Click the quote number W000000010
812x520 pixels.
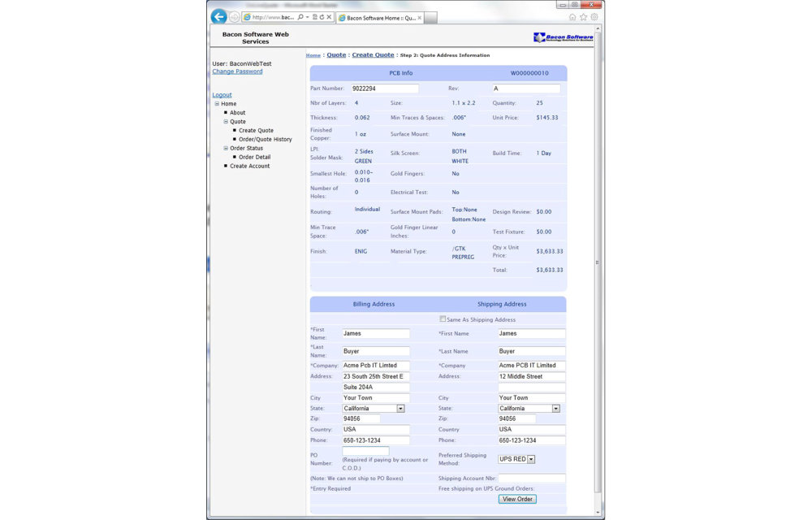tap(529, 73)
